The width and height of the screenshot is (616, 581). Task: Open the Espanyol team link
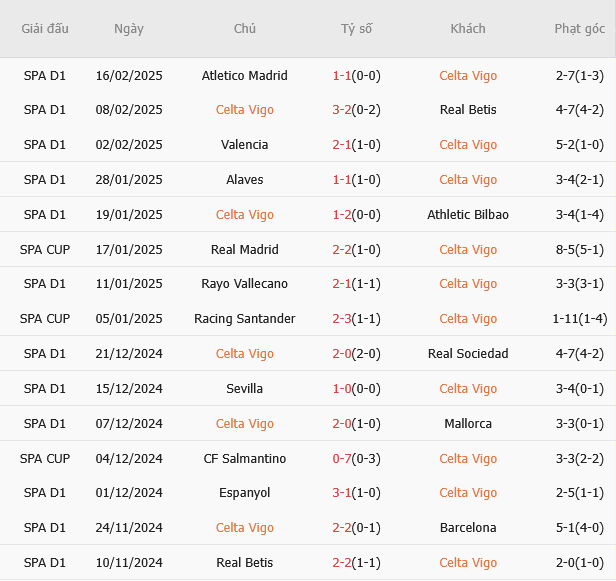pyautogui.click(x=244, y=493)
